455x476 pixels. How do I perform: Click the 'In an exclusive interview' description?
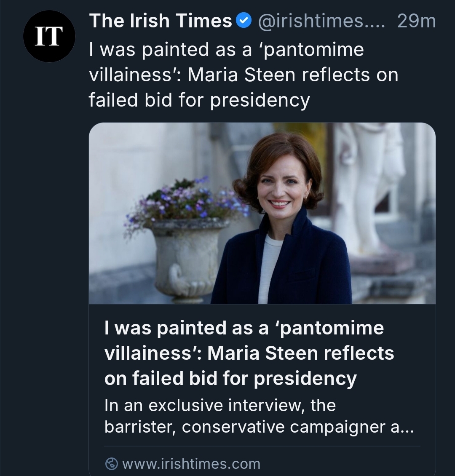pyautogui.click(x=219, y=405)
